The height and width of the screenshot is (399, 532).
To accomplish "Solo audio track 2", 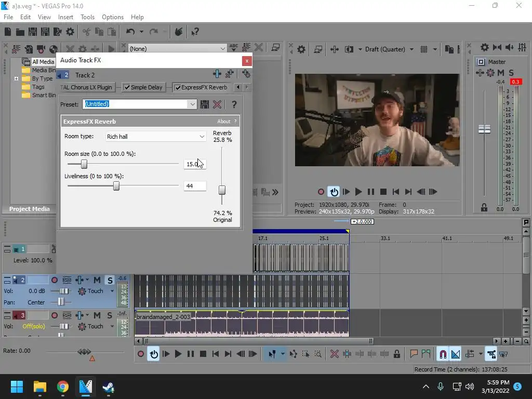I will [110, 280].
